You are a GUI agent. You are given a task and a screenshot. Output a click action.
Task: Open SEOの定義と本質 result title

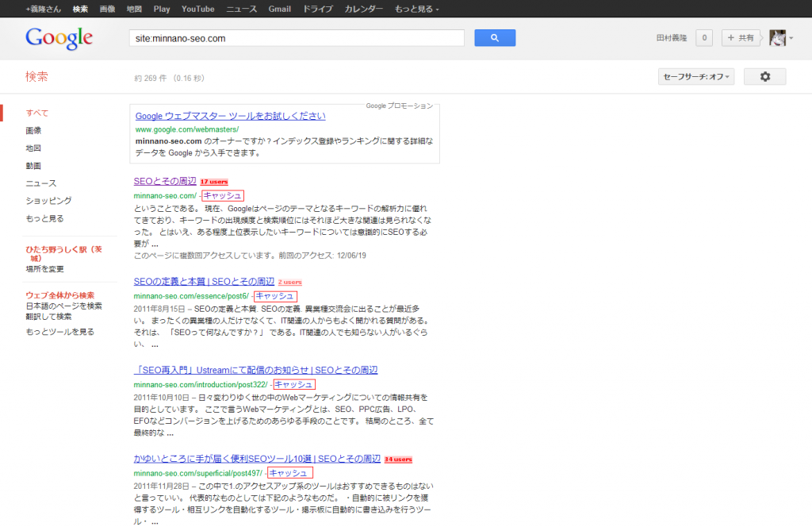pyautogui.click(x=204, y=282)
